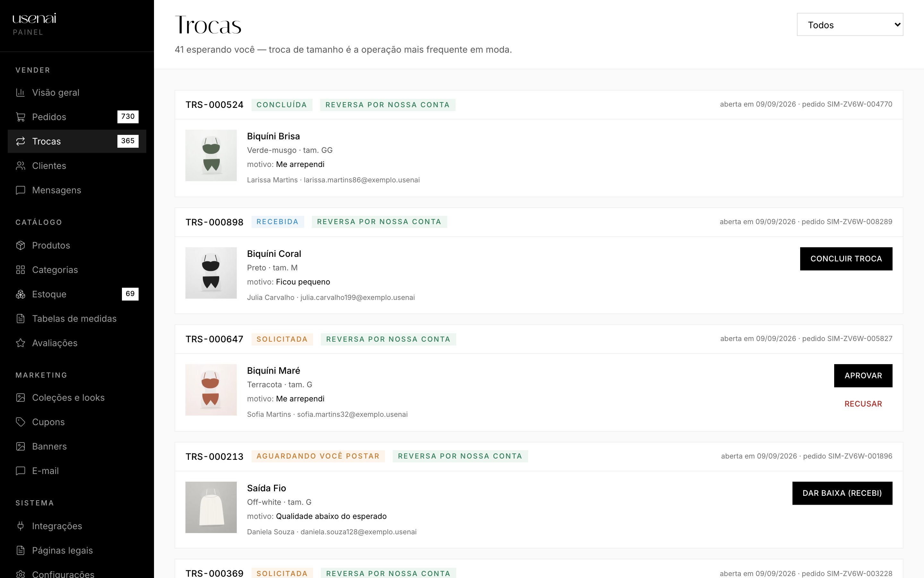
Task: Click the Integrações plug icon
Action: [21, 526]
